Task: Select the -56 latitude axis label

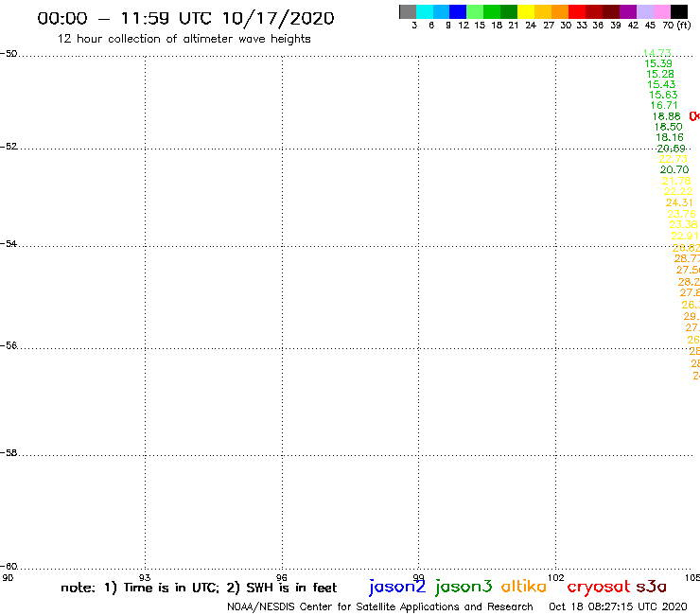Action: pyautogui.click(x=9, y=345)
